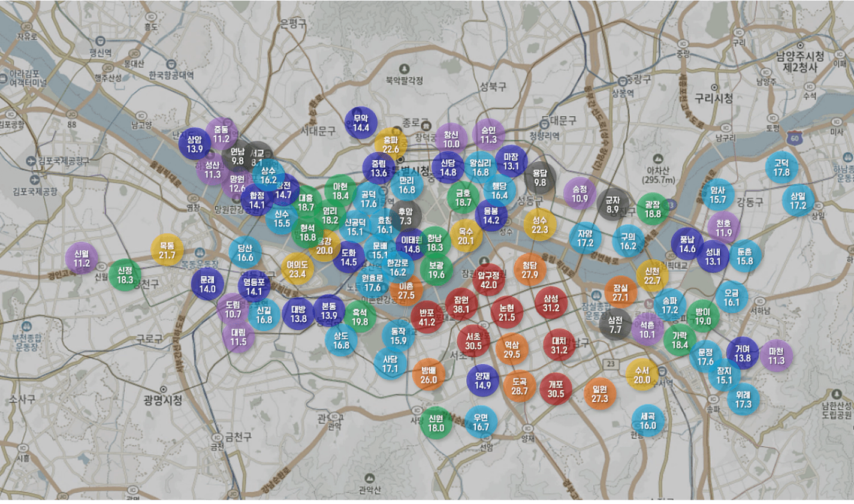The image size is (854, 504).
Task: Select the 세곡 16.0 marker
Action: (x=648, y=421)
